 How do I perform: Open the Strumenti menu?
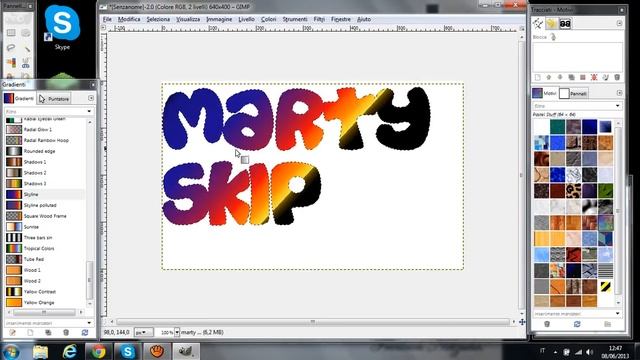click(x=295, y=19)
